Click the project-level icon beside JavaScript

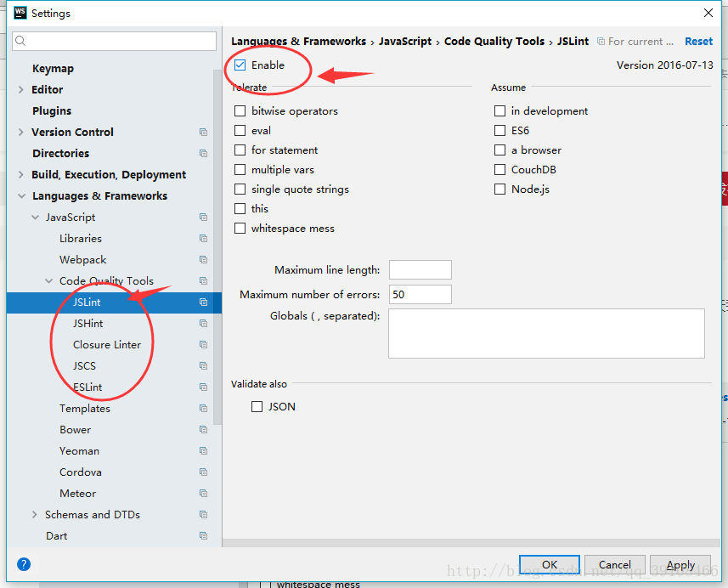click(203, 217)
